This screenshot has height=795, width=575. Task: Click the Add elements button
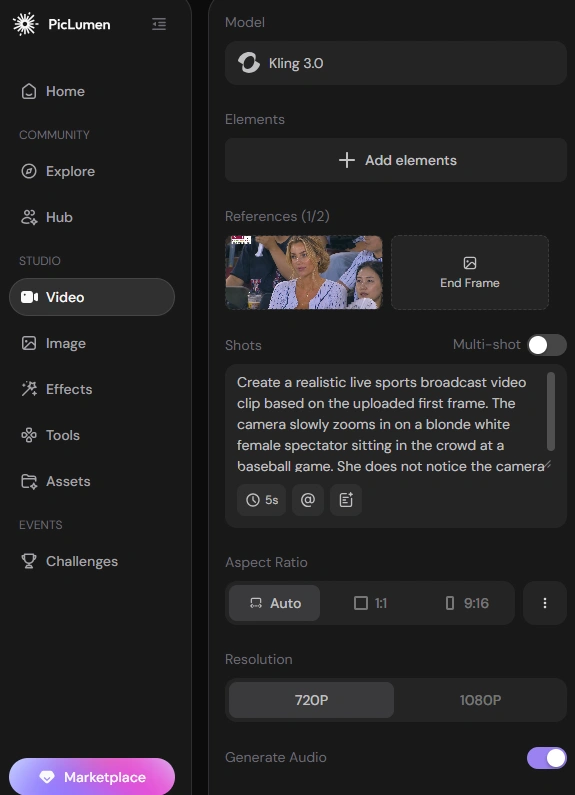tap(396, 160)
